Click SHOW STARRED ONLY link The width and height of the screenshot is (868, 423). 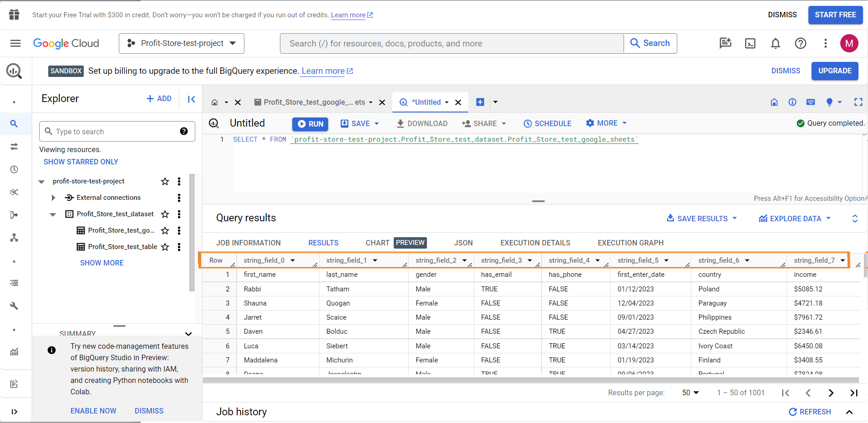81,162
